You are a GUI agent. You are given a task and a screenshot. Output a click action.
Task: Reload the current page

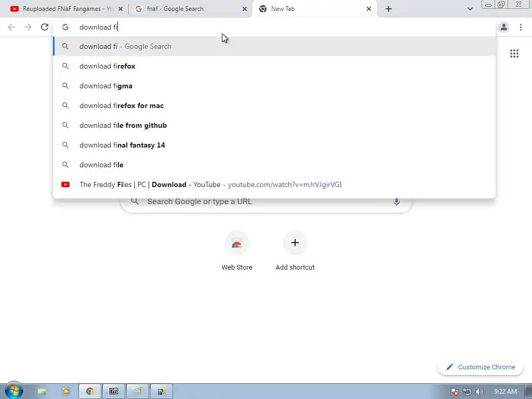(x=45, y=27)
